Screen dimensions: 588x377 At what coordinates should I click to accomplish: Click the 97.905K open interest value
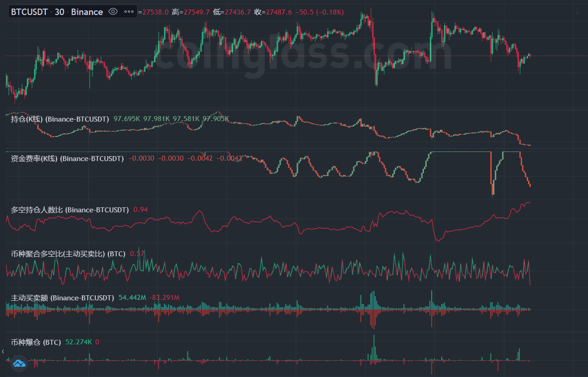coord(216,119)
